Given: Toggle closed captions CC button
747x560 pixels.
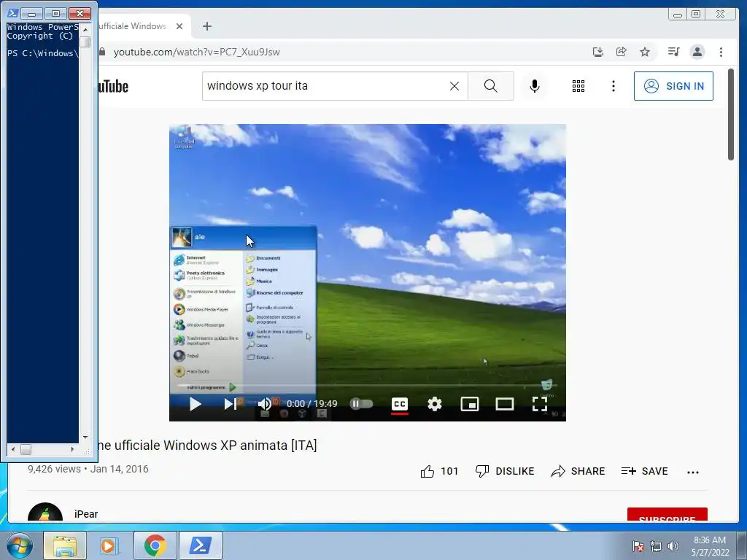Looking at the screenshot, I should (x=400, y=404).
